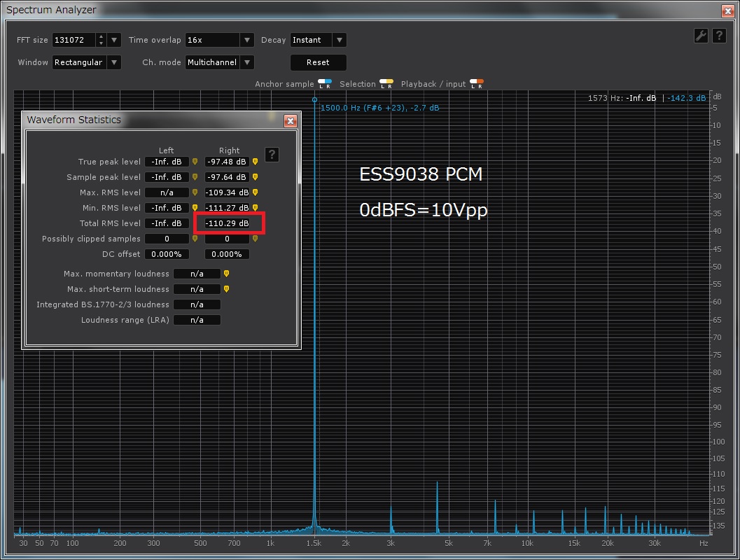This screenshot has height=560, width=740.
Task: Click the Left DC offset 0.000% value
Action: (167, 254)
